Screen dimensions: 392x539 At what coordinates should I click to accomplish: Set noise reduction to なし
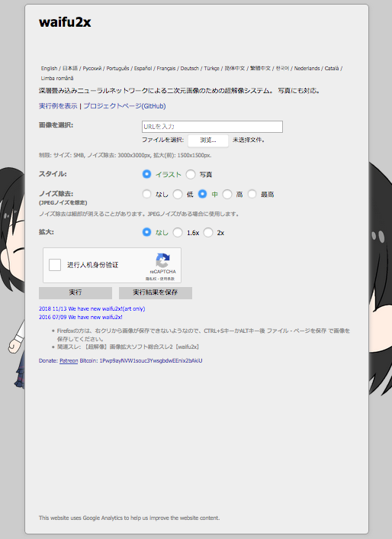pos(146,194)
